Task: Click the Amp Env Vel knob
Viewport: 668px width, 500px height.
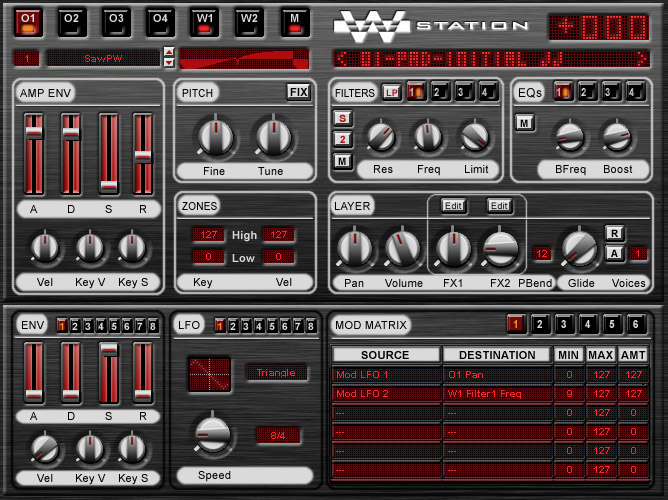Action: click(x=45, y=248)
